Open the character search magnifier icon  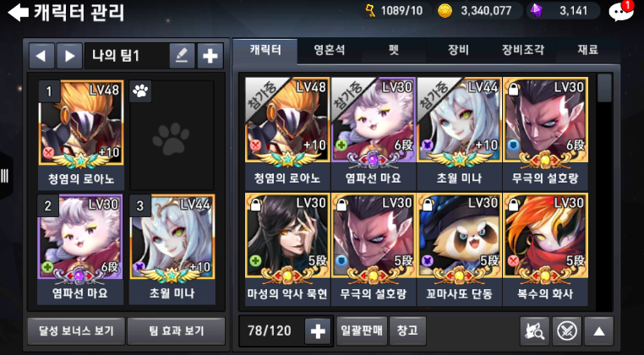535,330
